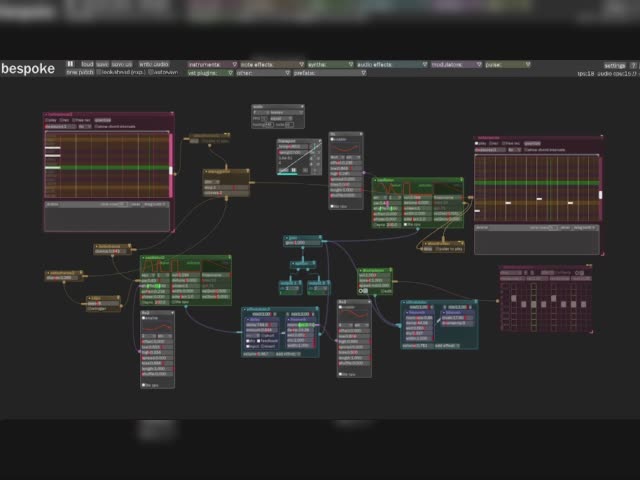640x480 pixels.
Task: Close the arpeggiator module
Action: click(x=247, y=171)
